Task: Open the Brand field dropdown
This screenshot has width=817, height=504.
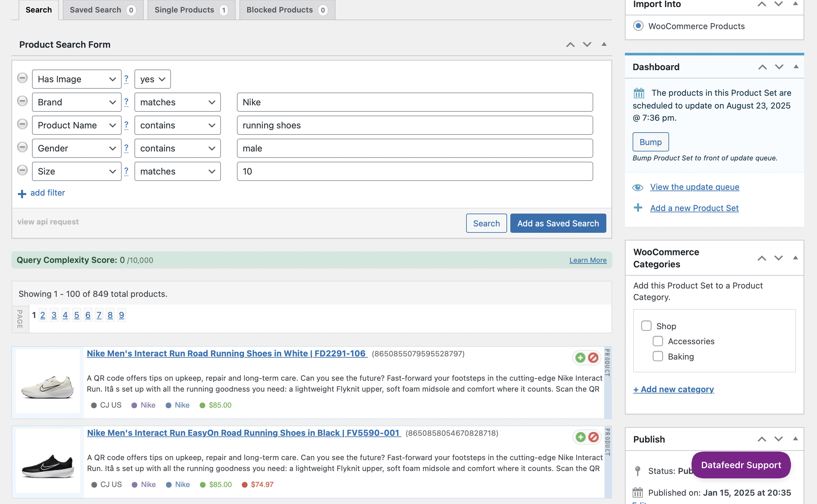Action: 77,102
